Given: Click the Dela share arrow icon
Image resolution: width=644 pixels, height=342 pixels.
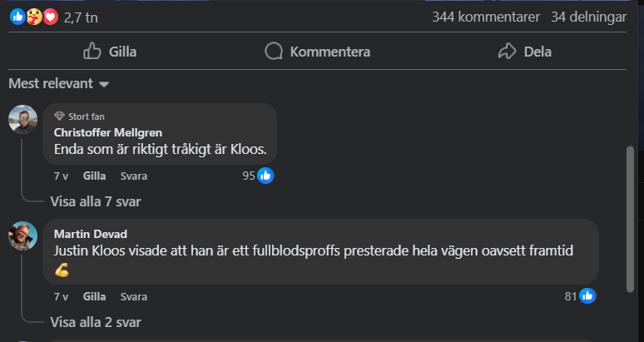Looking at the screenshot, I should click(508, 52).
